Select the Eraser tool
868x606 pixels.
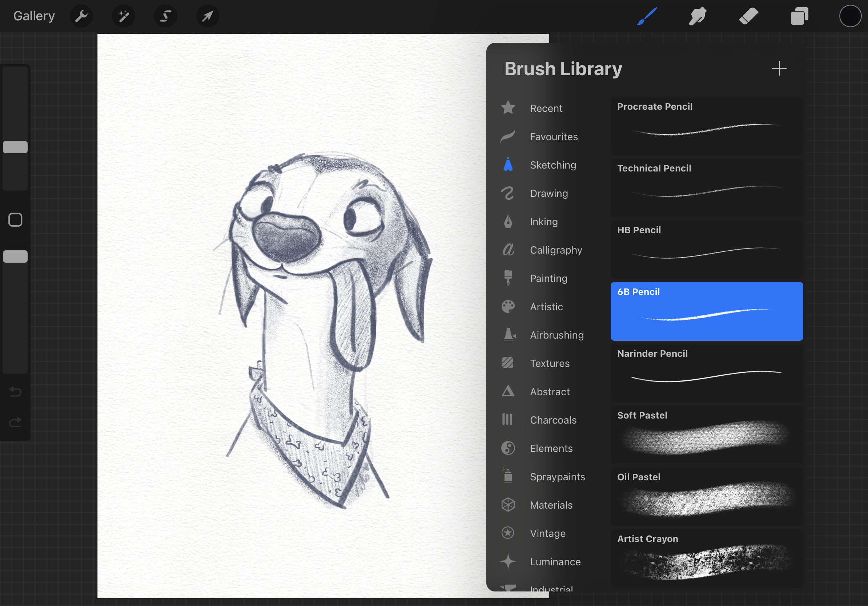point(748,16)
